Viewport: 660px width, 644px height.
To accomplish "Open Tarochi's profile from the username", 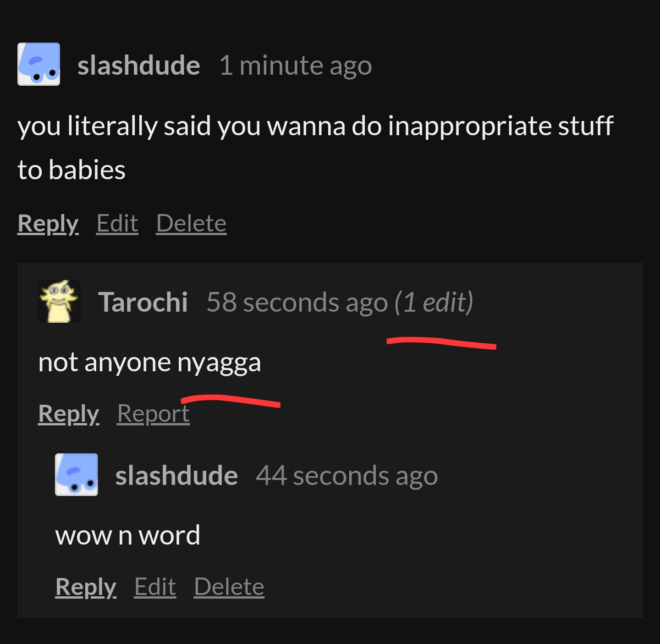I will [x=143, y=302].
